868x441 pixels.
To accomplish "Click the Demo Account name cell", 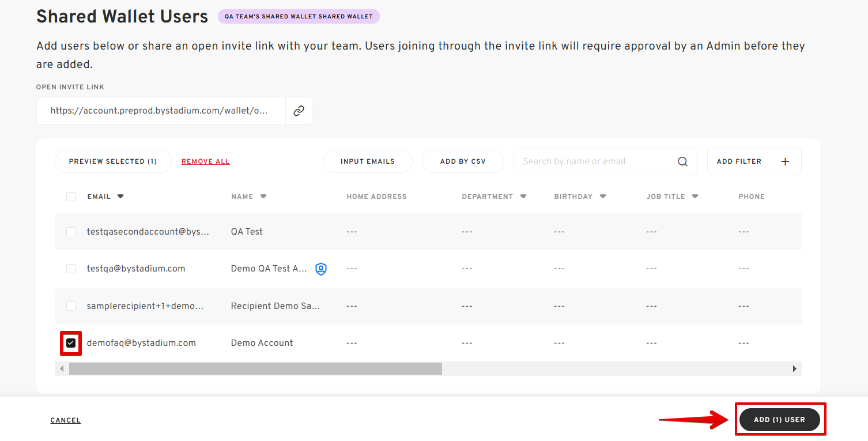I will click(x=262, y=343).
